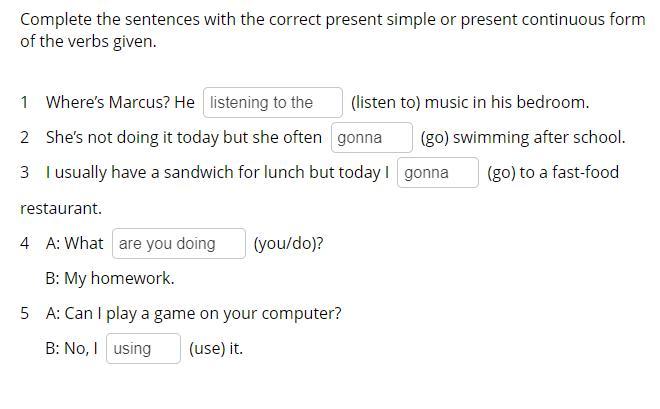660x409 pixels.
Task: Click the 'B: No, I' prompt text
Action: click(72, 348)
